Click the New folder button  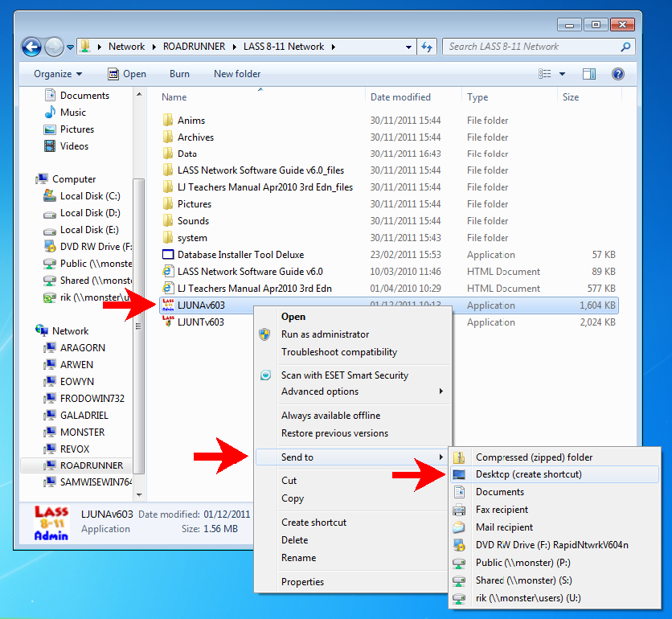(x=237, y=74)
